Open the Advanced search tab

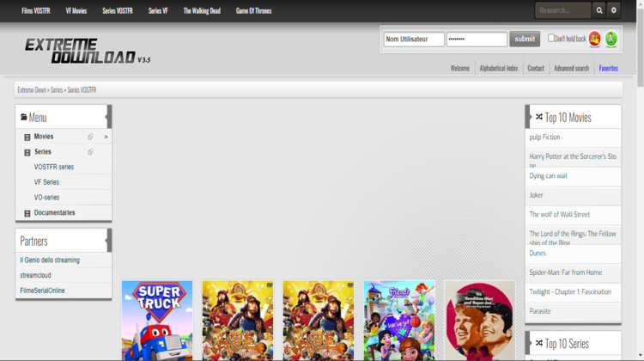click(x=571, y=68)
